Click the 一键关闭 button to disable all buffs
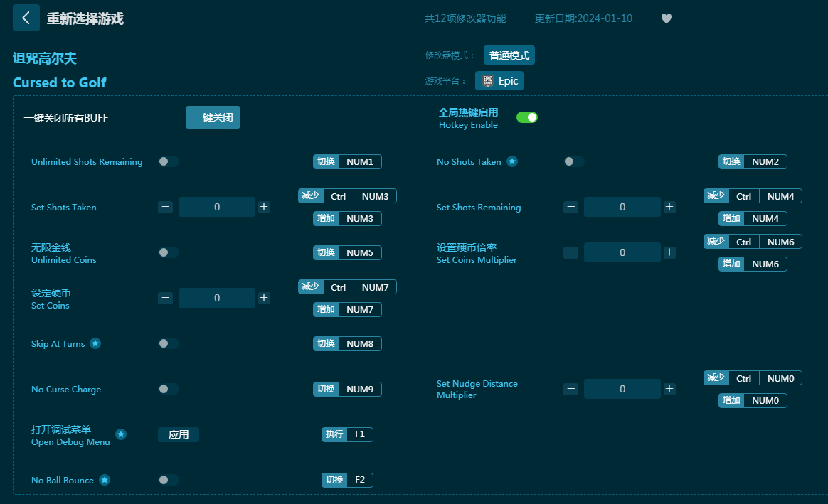This screenshot has width=828, height=504. point(213,117)
